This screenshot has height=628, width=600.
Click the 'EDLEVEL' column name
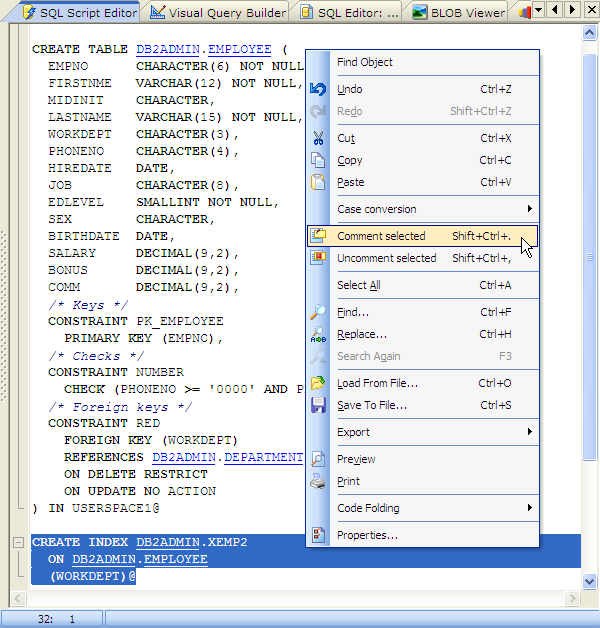(76, 202)
